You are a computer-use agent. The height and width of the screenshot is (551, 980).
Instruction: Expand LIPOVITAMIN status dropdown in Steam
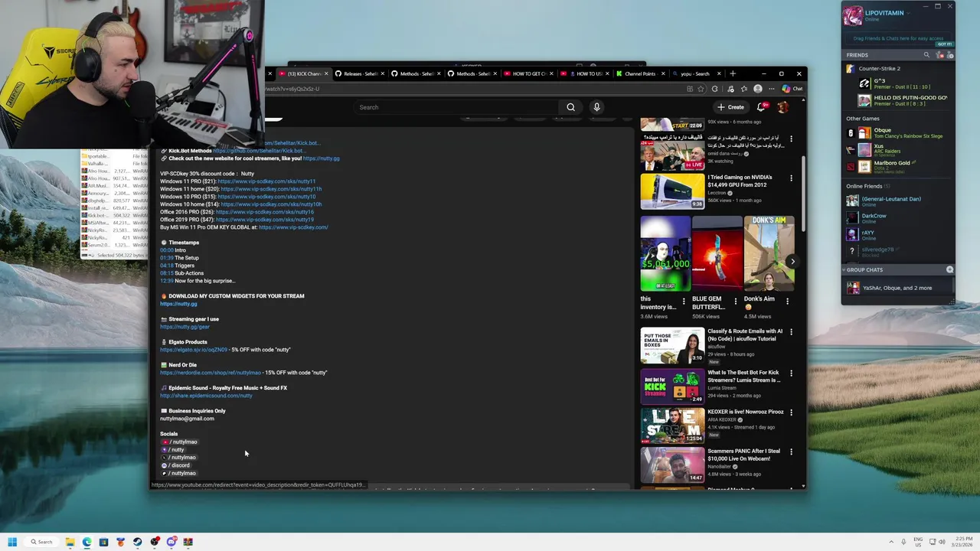coord(909,13)
